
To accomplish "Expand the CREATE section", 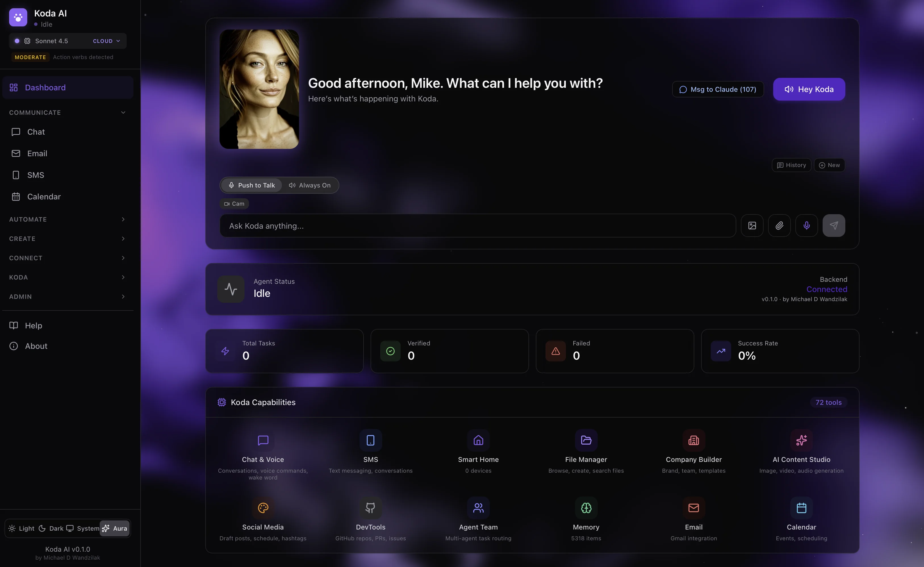I will 68,239.
